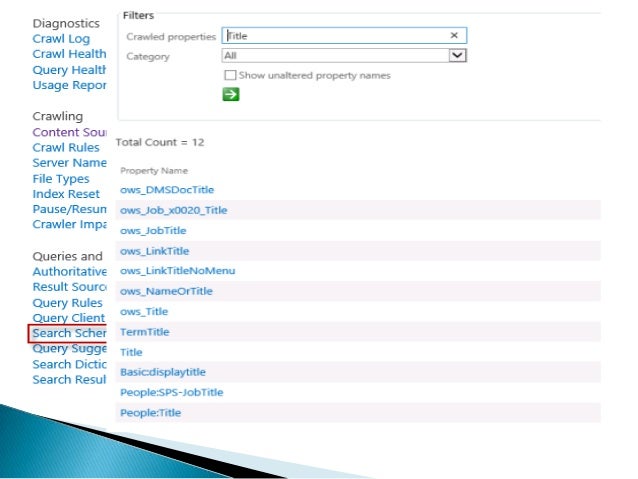Open Search Dictionaries link

click(x=69, y=365)
